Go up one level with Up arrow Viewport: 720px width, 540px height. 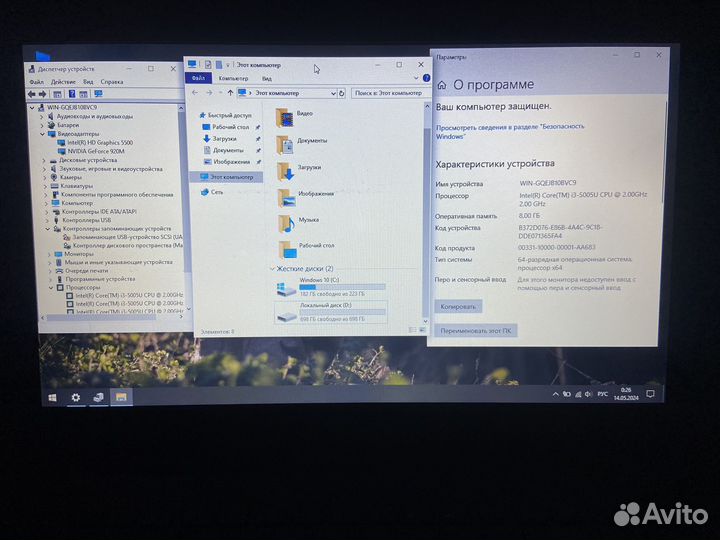coord(230,93)
